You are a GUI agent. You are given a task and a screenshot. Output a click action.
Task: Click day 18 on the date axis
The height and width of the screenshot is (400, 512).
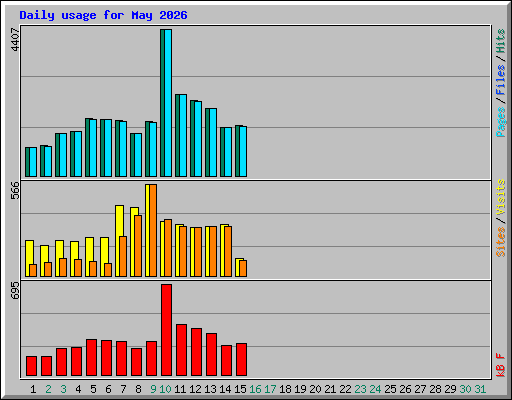click(285, 389)
